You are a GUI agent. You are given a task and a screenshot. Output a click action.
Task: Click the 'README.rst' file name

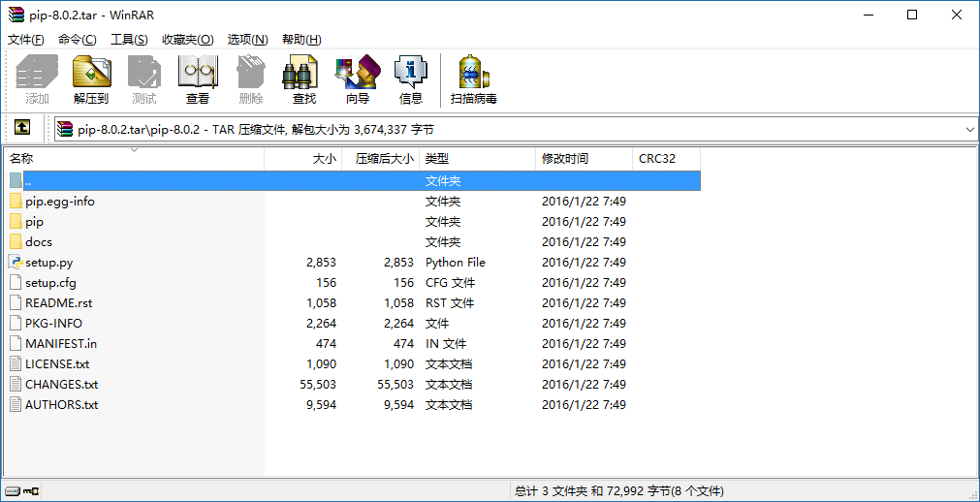coord(59,302)
